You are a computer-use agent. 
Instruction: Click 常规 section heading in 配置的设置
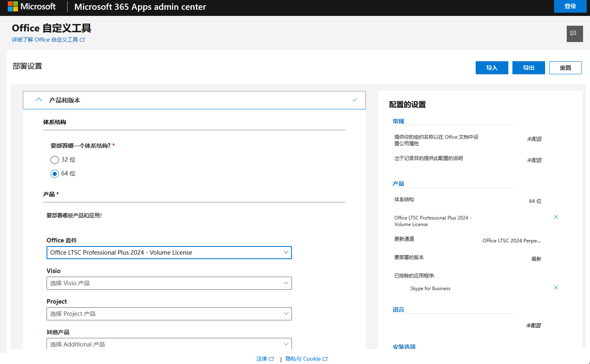tap(399, 121)
